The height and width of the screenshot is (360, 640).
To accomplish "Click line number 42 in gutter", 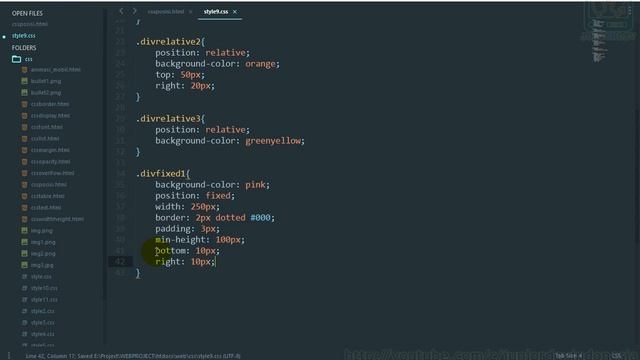I will [120, 262].
